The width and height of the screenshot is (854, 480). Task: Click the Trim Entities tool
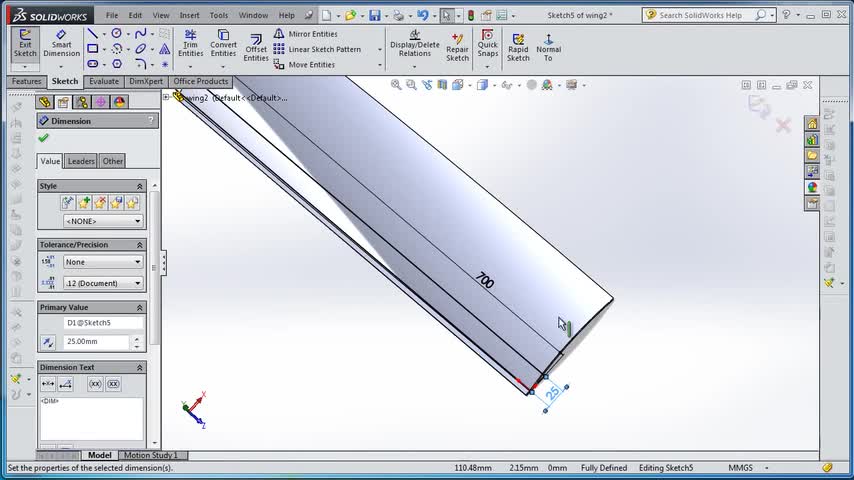(x=191, y=44)
